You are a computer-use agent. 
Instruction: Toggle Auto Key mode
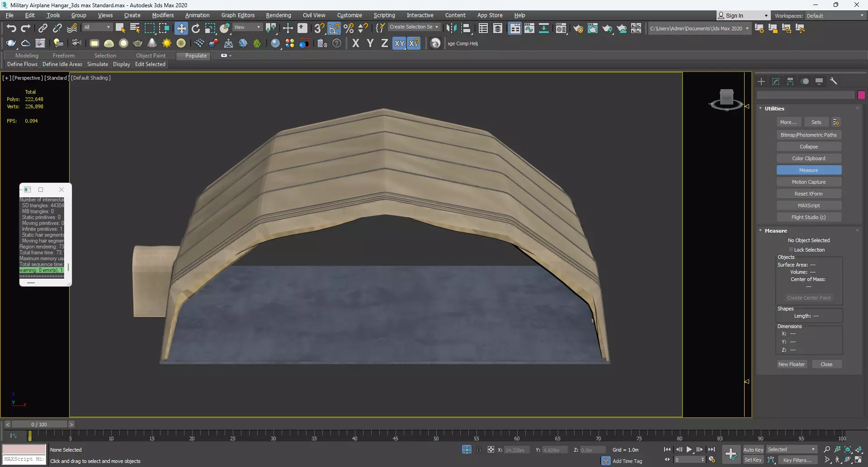(753, 449)
